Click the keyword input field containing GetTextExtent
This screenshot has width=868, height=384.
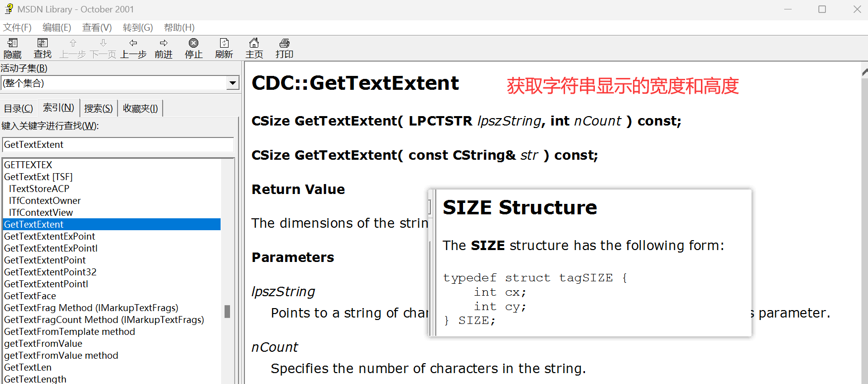coord(118,144)
